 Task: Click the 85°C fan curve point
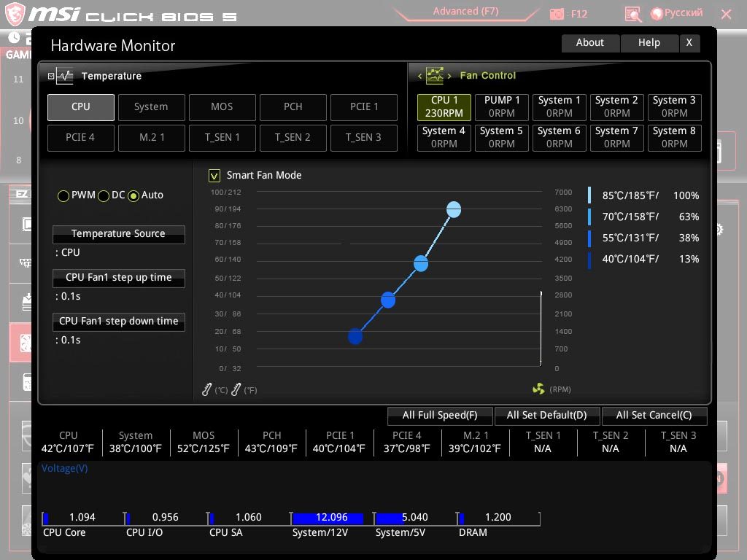pyautogui.click(x=454, y=209)
